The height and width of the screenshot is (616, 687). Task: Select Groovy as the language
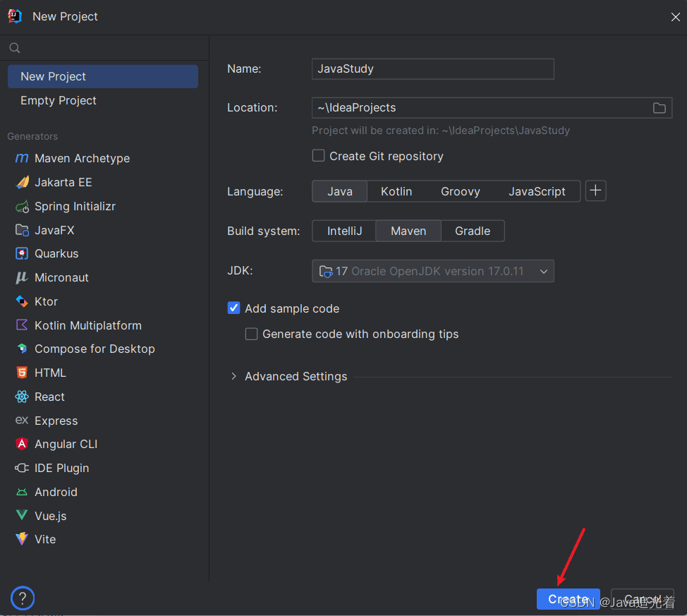coord(460,191)
